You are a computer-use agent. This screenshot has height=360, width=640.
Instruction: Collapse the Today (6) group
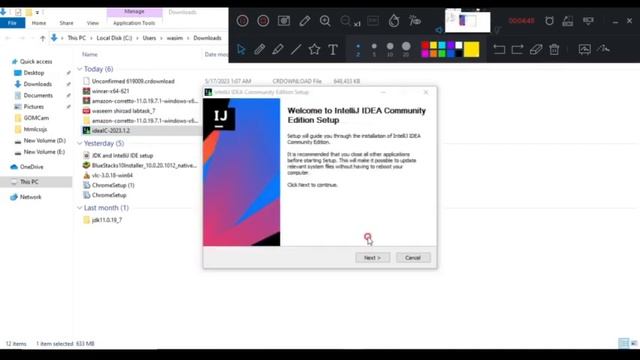(x=80, y=69)
